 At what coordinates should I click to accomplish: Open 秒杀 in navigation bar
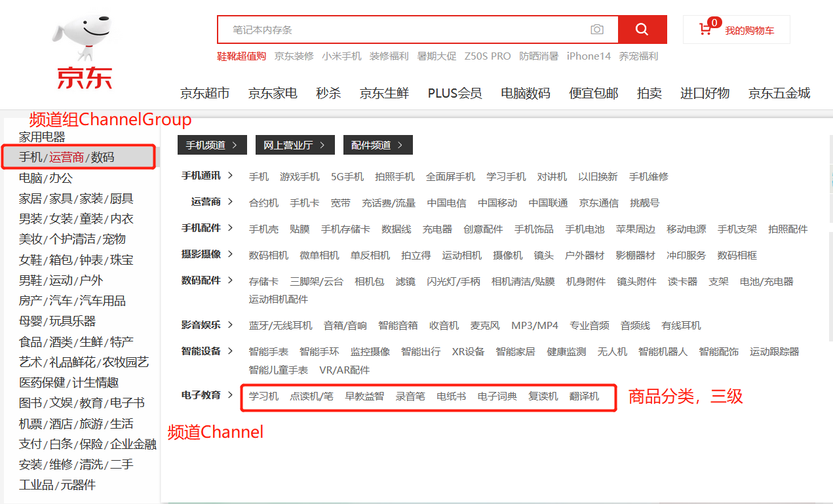point(328,93)
